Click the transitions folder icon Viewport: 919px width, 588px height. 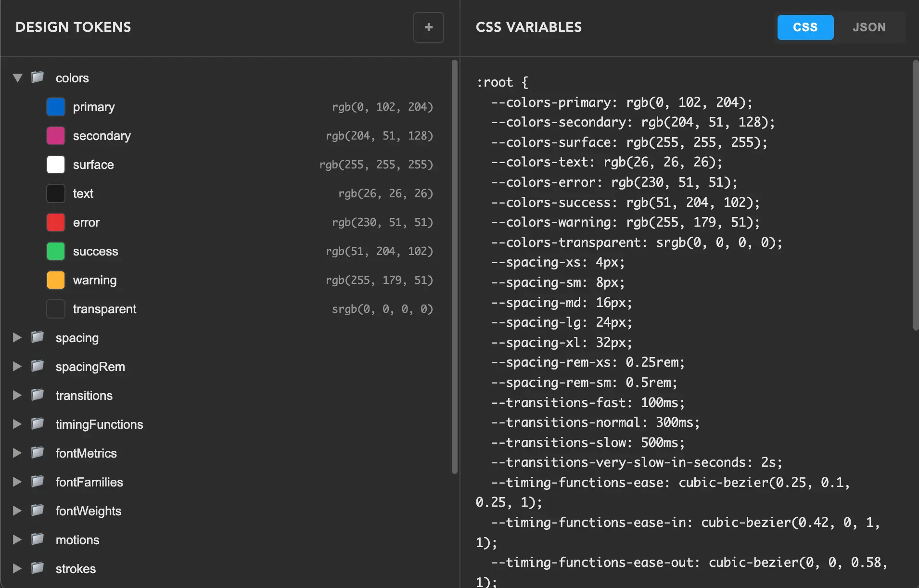tap(37, 395)
